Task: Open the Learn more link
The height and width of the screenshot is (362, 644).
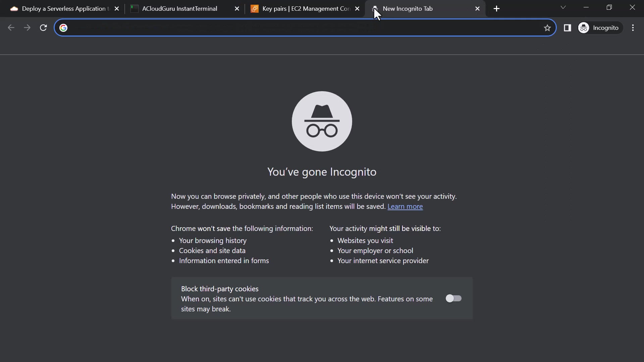Action: coord(405,206)
